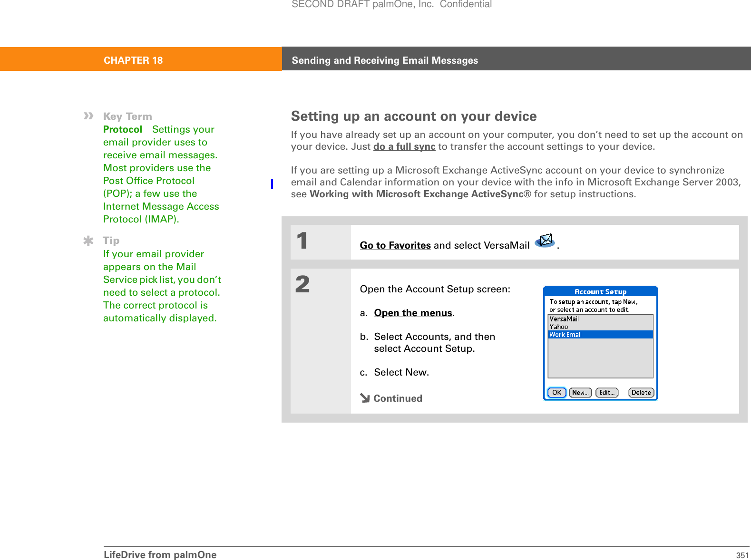This screenshot has width=751, height=560.
Task: Click the green 'Protocol' key term
Action: pos(123,129)
